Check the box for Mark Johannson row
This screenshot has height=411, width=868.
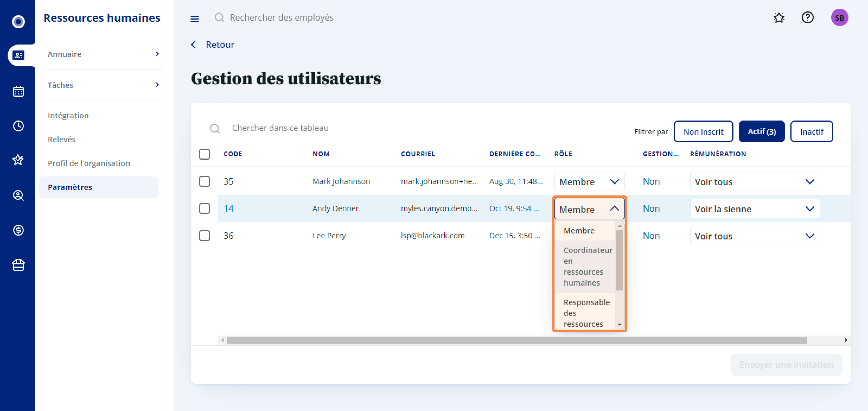click(x=205, y=181)
